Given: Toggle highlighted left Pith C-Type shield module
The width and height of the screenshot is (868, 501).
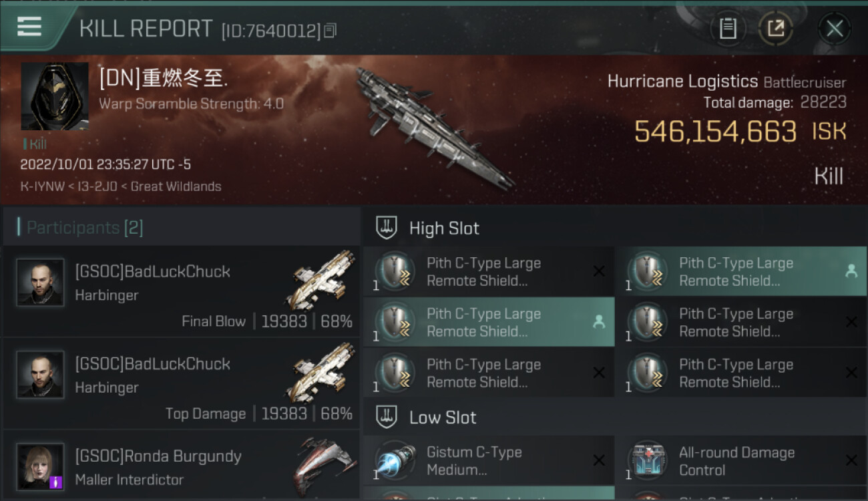Looking at the screenshot, I should point(489,322).
